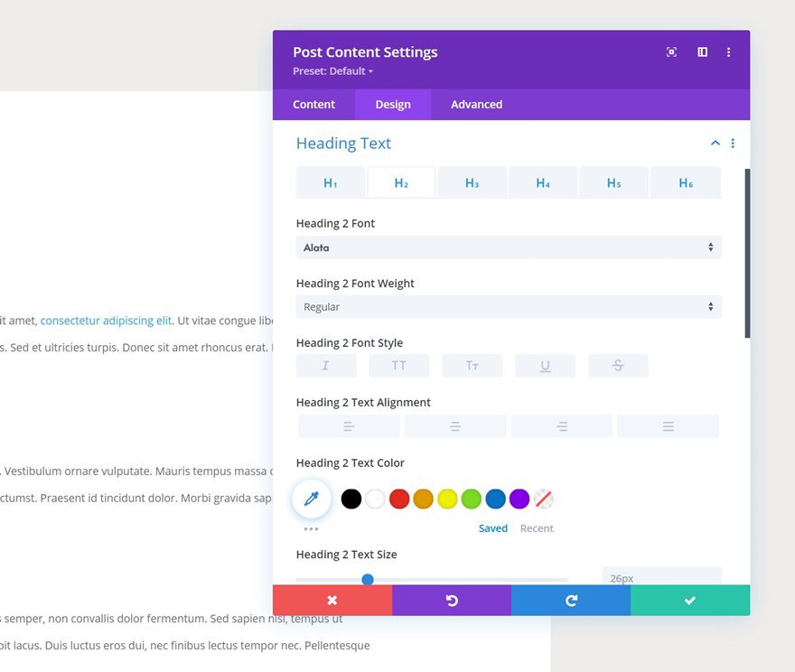Open the Heading 2 Font Weight dropdown
This screenshot has width=795, height=672.
[x=509, y=306]
